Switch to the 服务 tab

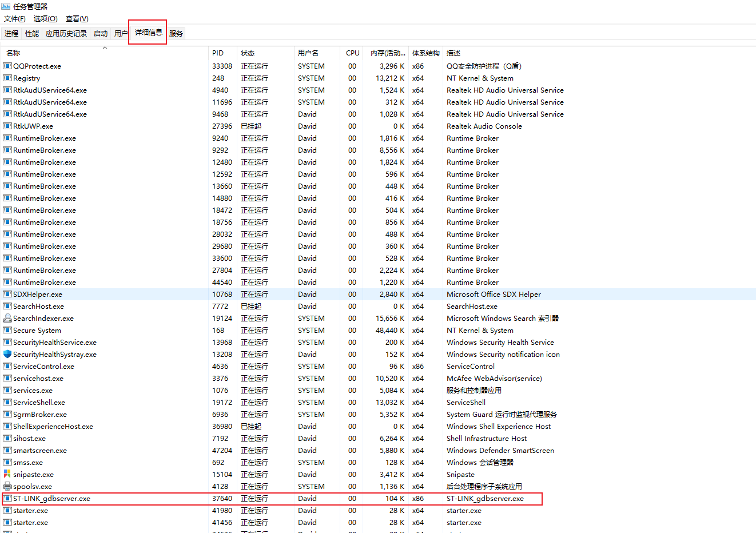(x=176, y=33)
